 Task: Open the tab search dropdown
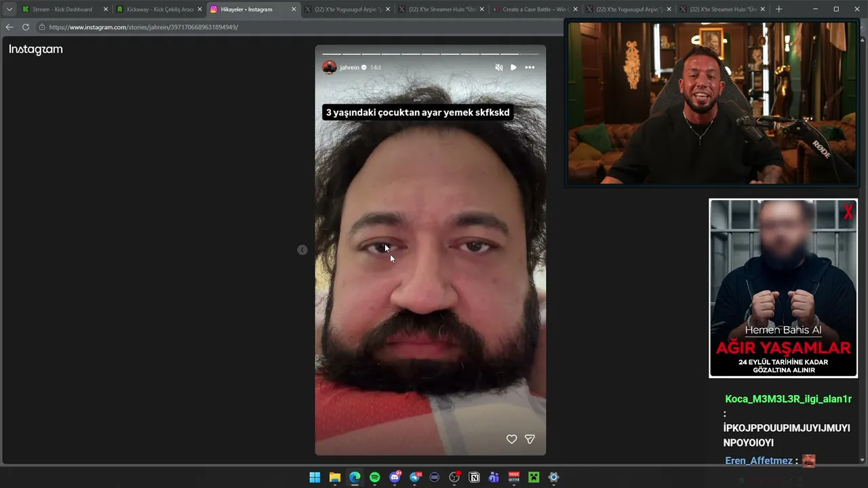pos(9,9)
